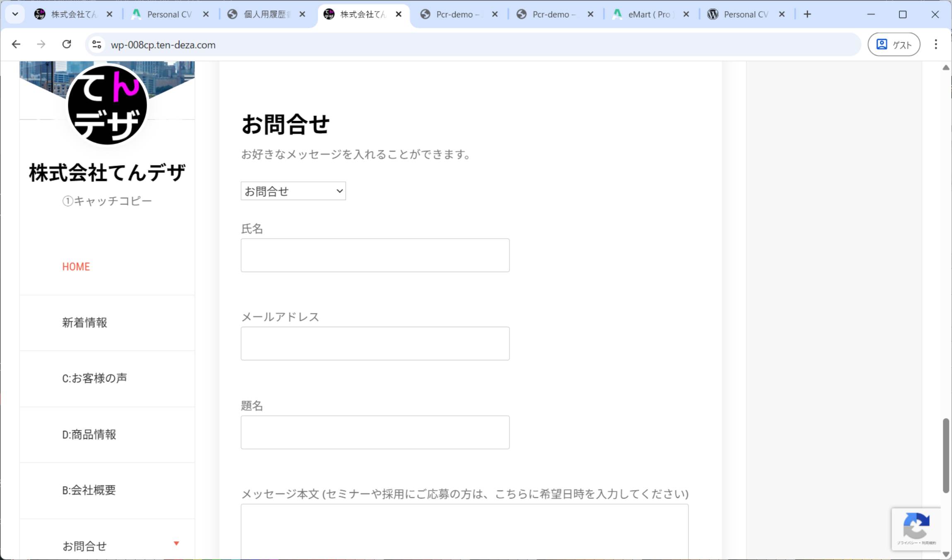Open the 新着情報 sidebar link
Image resolution: width=952 pixels, height=560 pixels.
(85, 323)
